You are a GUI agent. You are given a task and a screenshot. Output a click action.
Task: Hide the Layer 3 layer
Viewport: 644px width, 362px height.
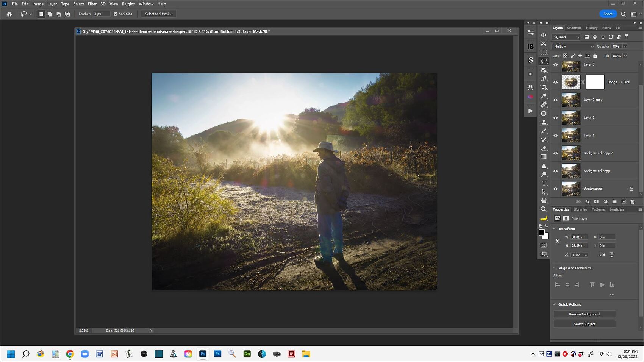tap(555, 64)
